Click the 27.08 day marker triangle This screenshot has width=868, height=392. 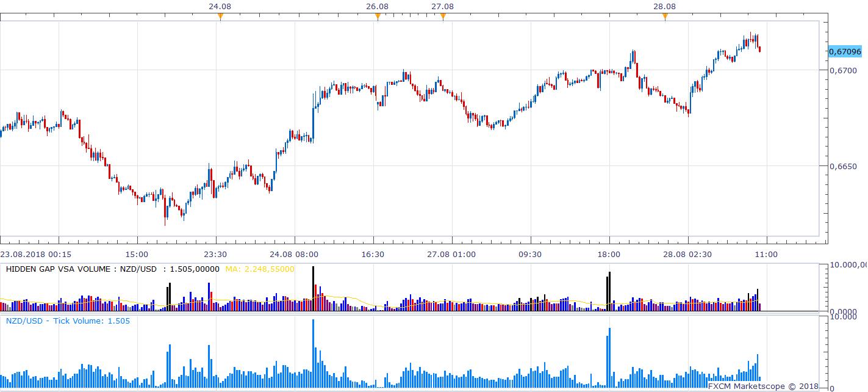click(x=443, y=17)
